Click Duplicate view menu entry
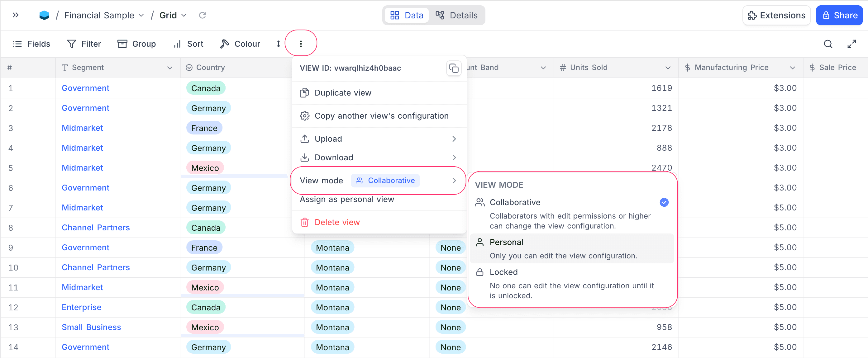This screenshot has height=358, width=868. 342,93
